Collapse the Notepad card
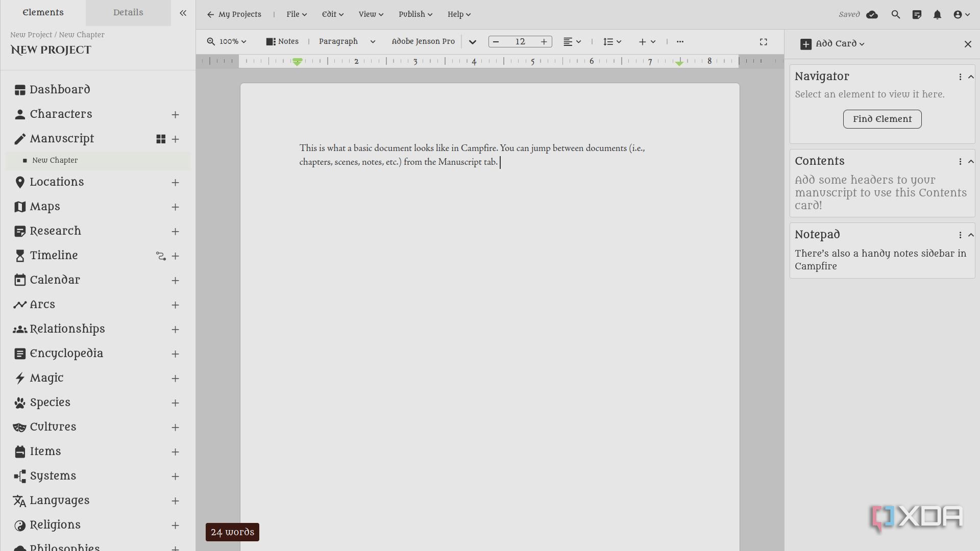 971,235
